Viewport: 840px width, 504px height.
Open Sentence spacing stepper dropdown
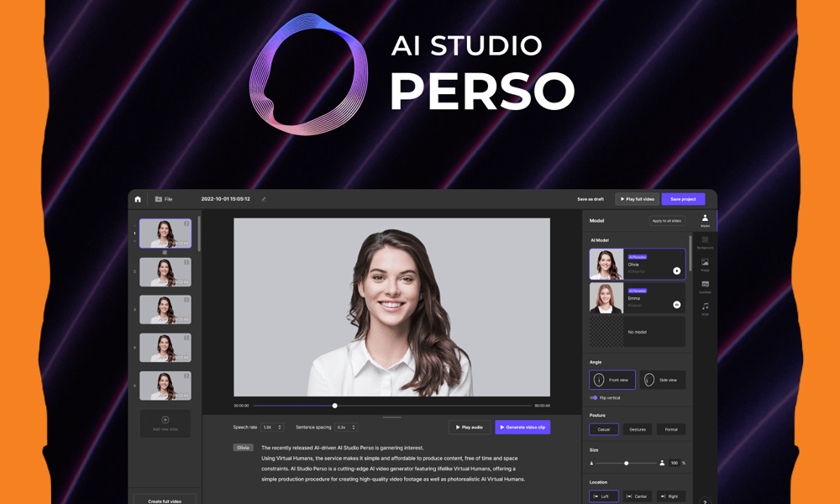(353, 428)
